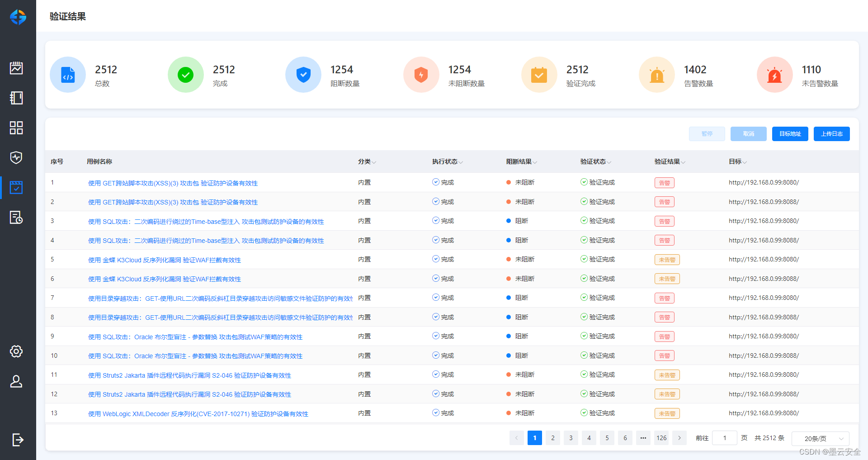
Task: Click the more pages ellipsis button
Action: (643, 438)
